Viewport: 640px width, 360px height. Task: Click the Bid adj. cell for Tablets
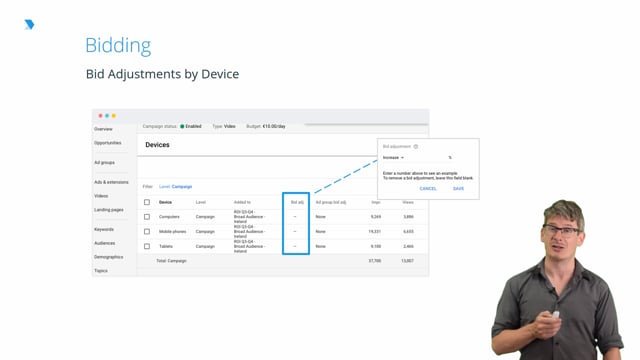295,246
